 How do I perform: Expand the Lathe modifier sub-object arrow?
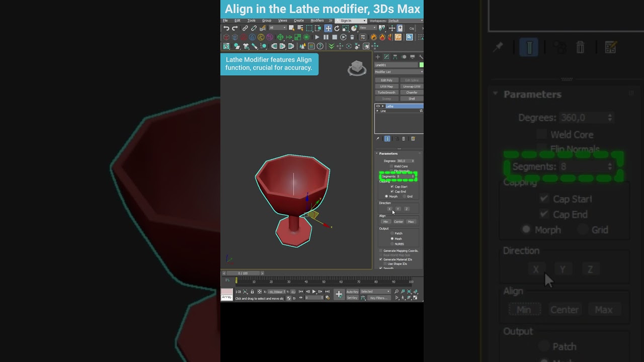pos(382,106)
